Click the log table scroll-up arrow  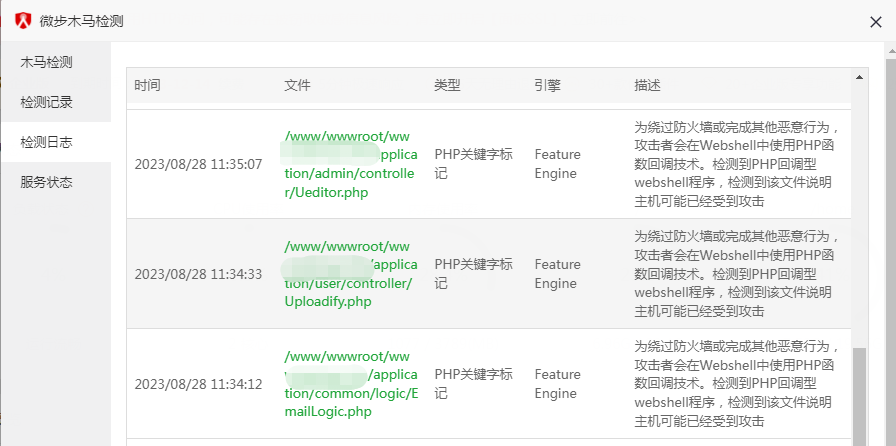click(859, 77)
